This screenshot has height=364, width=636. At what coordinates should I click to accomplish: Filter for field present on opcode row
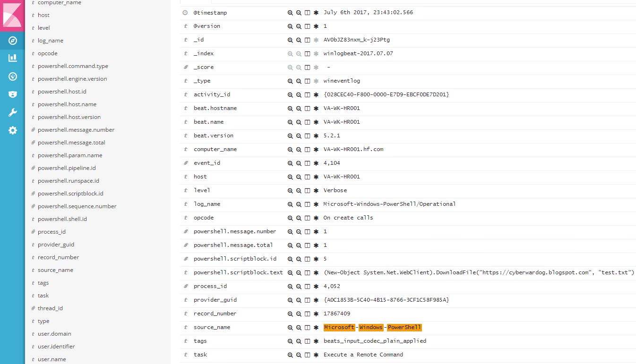coord(316,218)
